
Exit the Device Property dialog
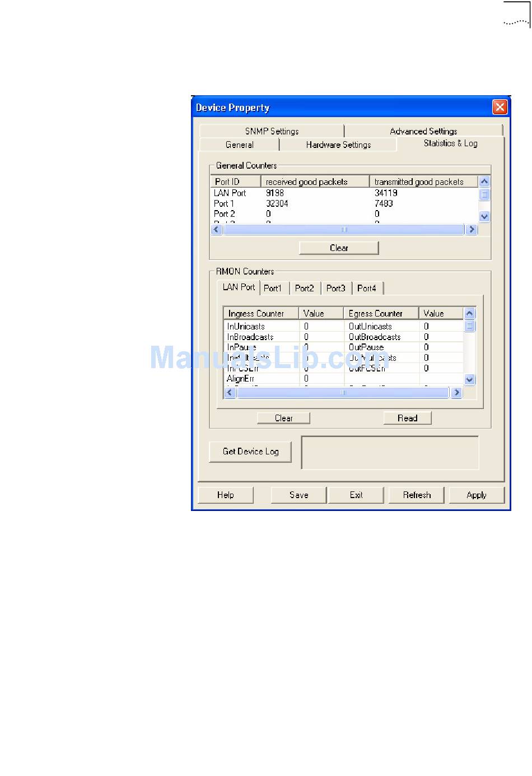coord(356,495)
